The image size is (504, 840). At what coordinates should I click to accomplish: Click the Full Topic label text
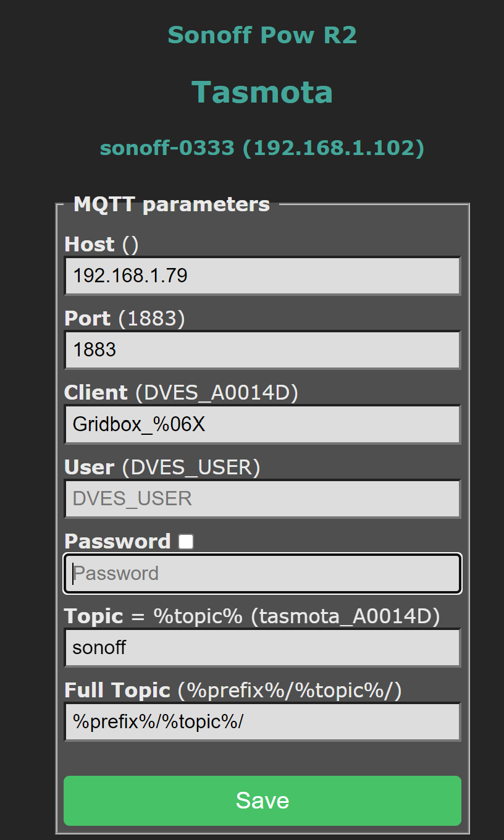(x=117, y=691)
